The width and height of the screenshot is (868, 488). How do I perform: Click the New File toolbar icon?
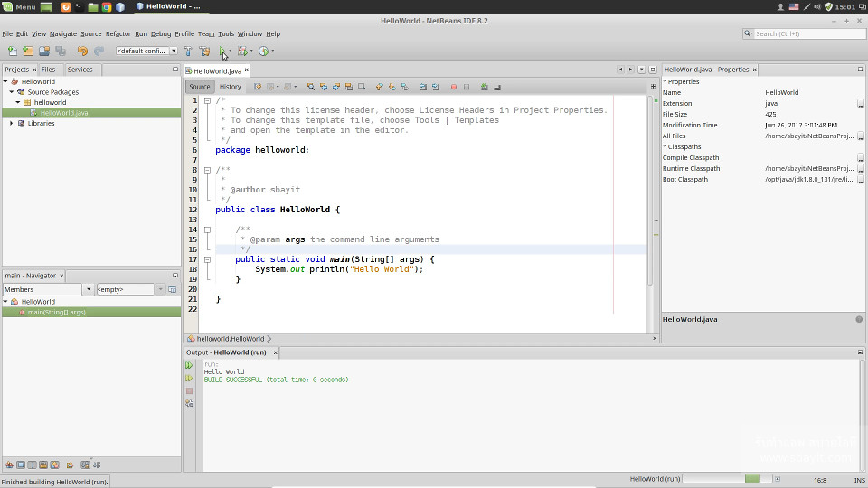point(12,51)
